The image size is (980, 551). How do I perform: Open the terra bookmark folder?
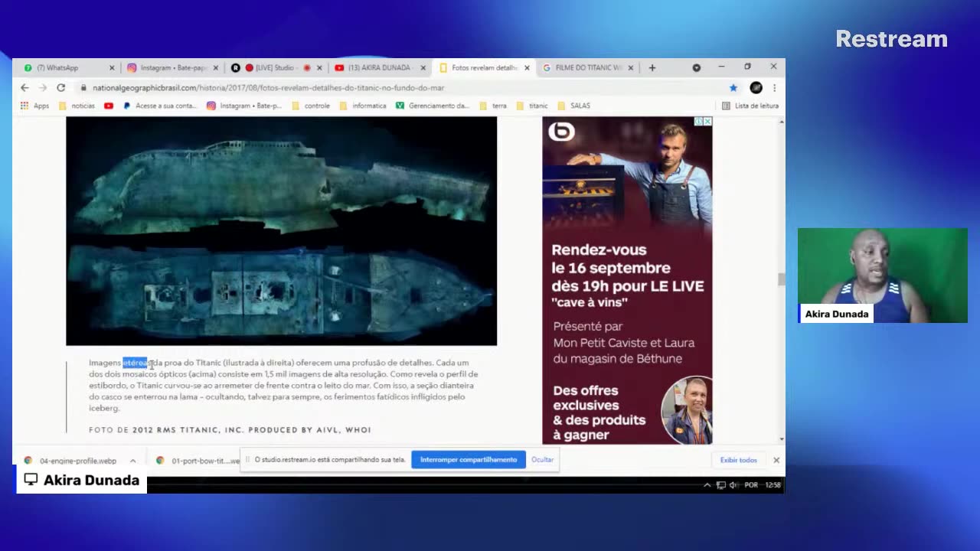(x=492, y=106)
